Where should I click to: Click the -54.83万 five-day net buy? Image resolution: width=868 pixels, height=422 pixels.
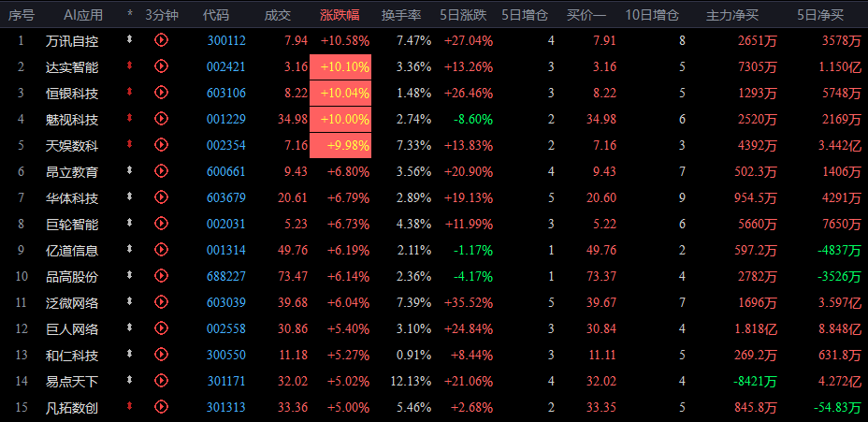[837, 408]
